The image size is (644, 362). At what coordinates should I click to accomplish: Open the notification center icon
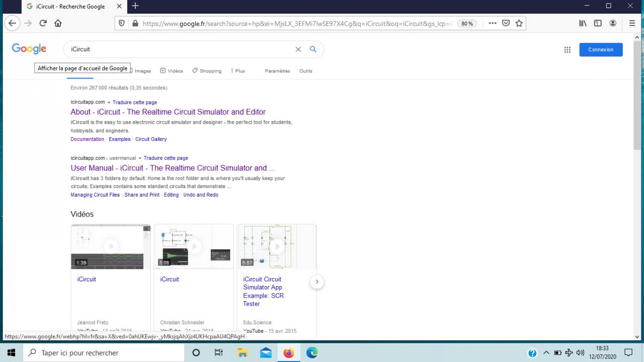click(628, 352)
